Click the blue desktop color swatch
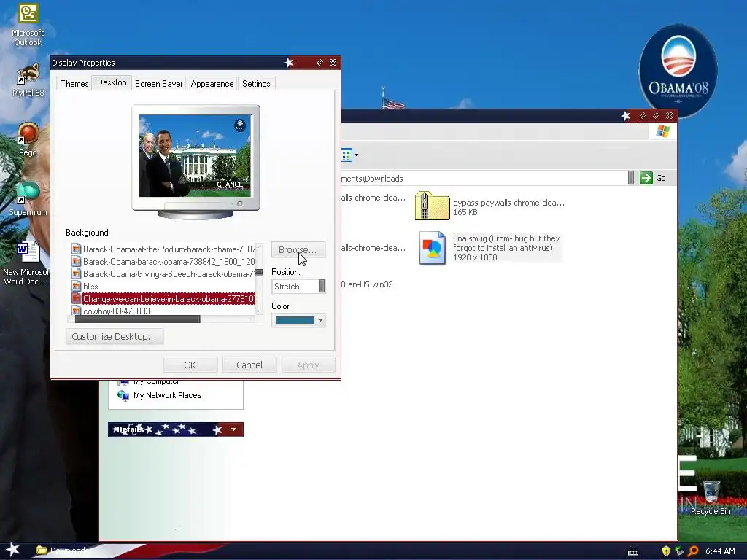The image size is (747, 560). coord(295,321)
